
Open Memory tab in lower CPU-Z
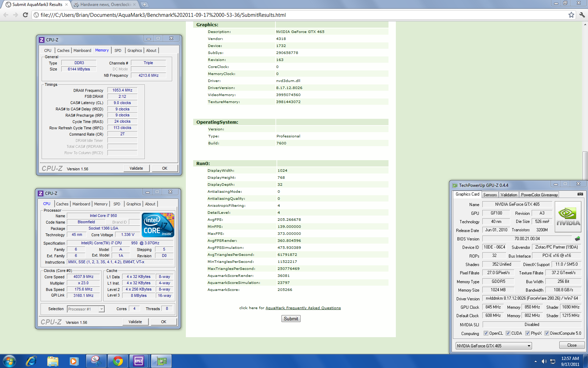(x=101, y=204)
